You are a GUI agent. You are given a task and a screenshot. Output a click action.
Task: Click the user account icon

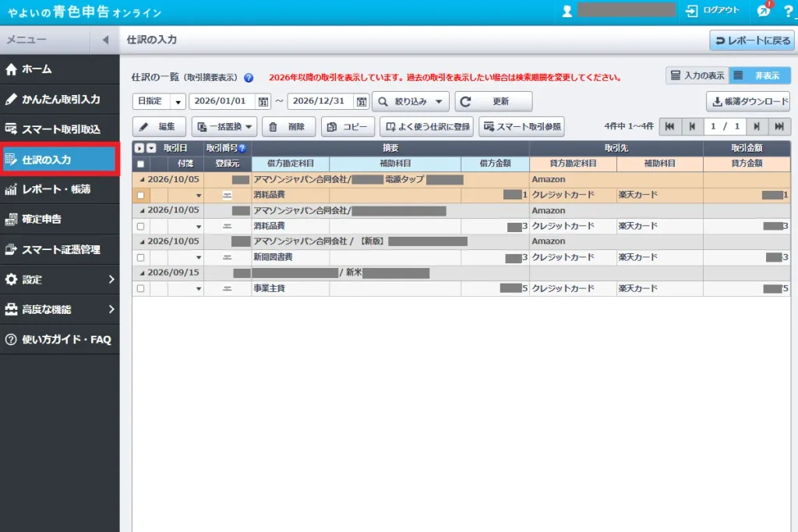(x=567, y=11)
